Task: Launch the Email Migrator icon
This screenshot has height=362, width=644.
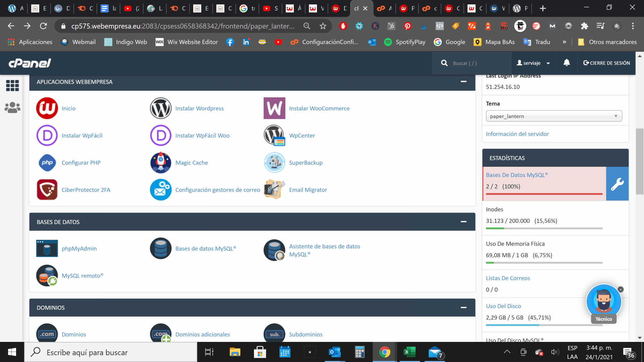Action: [x=274, y=190]
